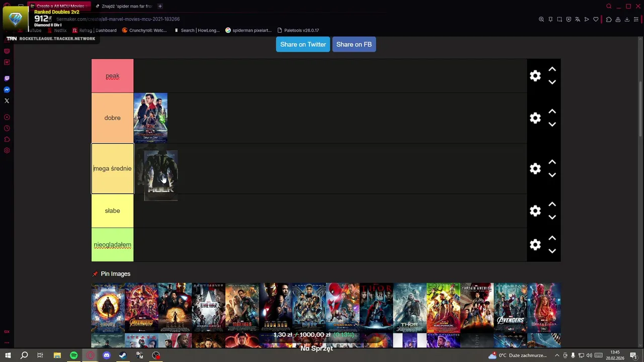Switch to 'Znajdź spider man far from' tab
Image resolution: width=644 pixels, height=362 pixels.
(123, 6)
